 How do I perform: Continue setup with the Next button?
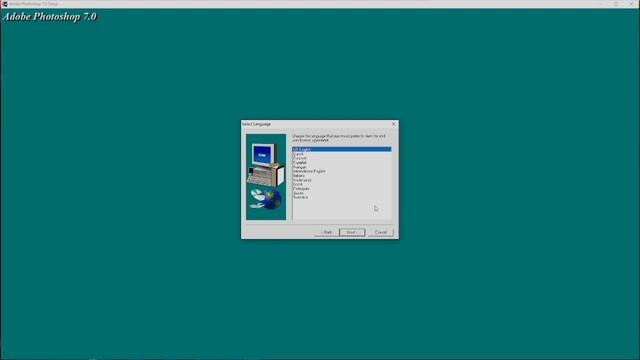352,232
